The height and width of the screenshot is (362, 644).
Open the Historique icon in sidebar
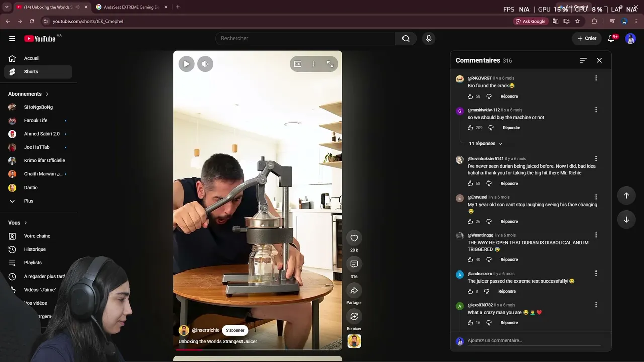(12, 249)
